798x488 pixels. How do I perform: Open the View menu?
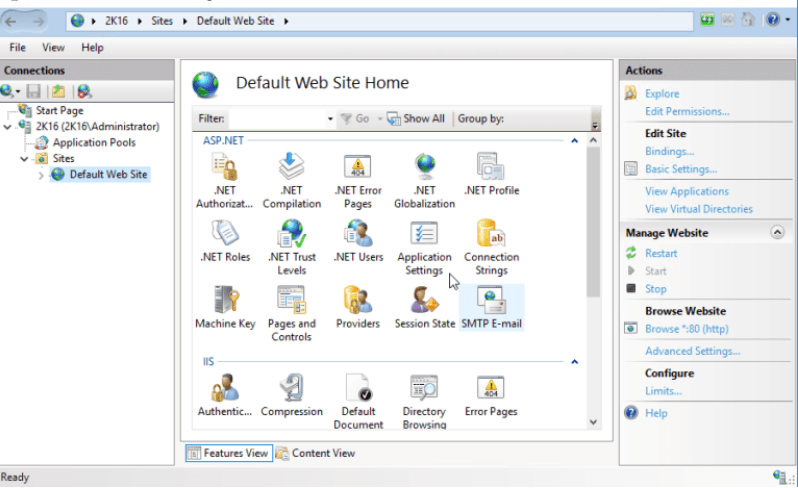[53, 47]
